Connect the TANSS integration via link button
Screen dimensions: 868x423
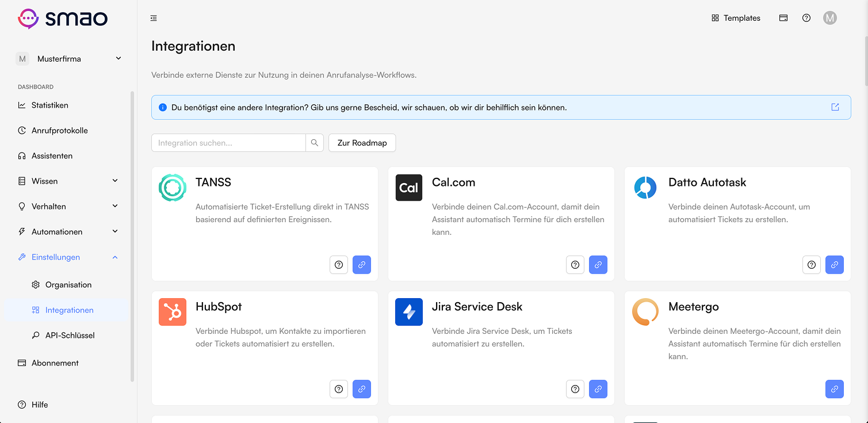362,265
